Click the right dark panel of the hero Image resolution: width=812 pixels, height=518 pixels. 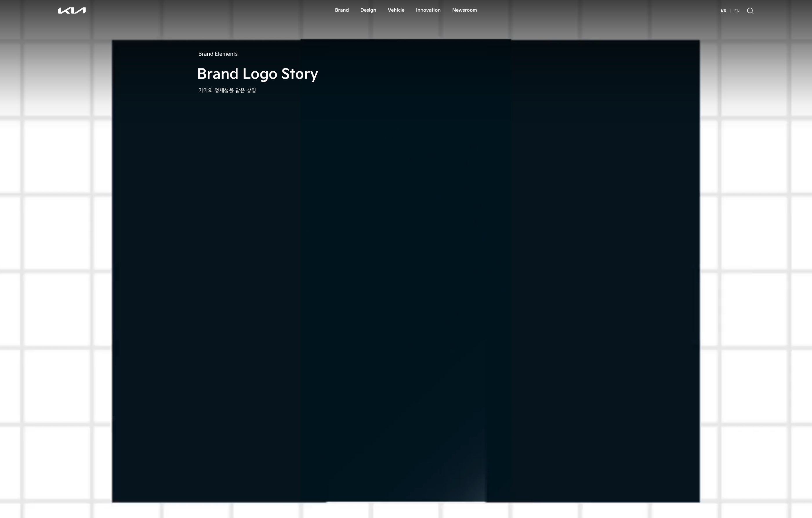pos(605,270)
